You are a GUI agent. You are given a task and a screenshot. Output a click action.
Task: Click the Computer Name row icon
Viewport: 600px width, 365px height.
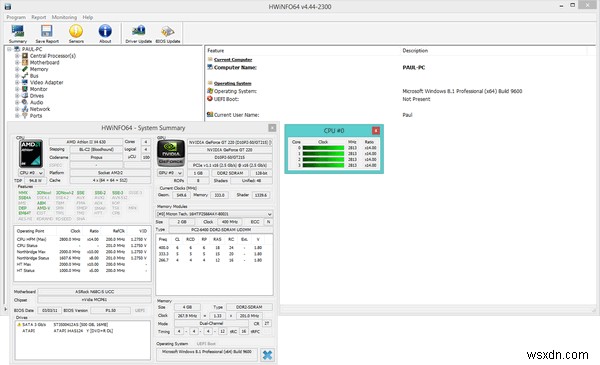[x=210, y=67]
